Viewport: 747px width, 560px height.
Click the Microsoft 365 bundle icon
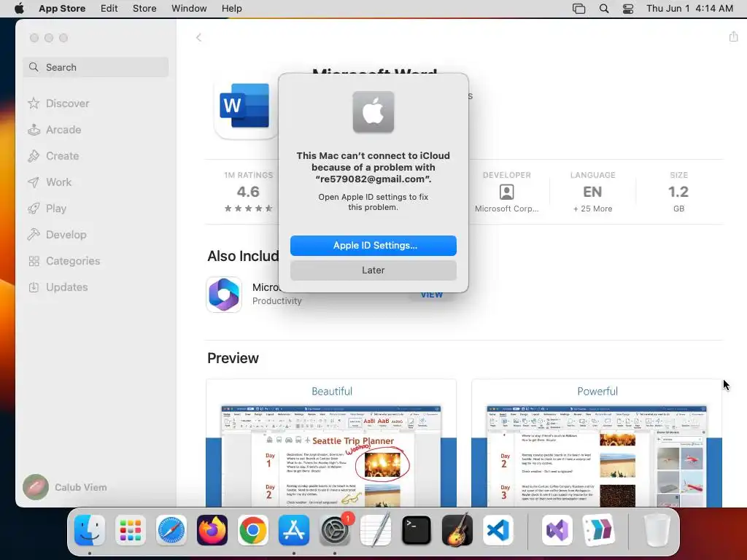click(224, 295)
